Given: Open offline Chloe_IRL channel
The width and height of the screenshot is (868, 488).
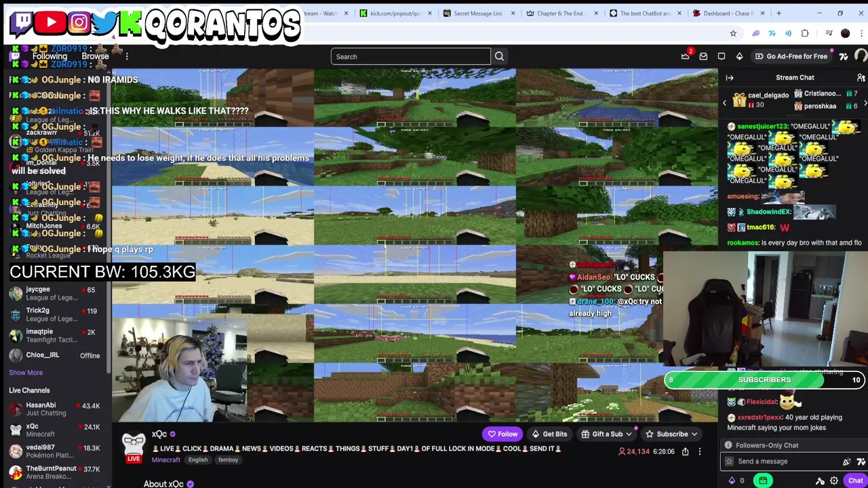Looking at the screenshot, I should 54,355.
